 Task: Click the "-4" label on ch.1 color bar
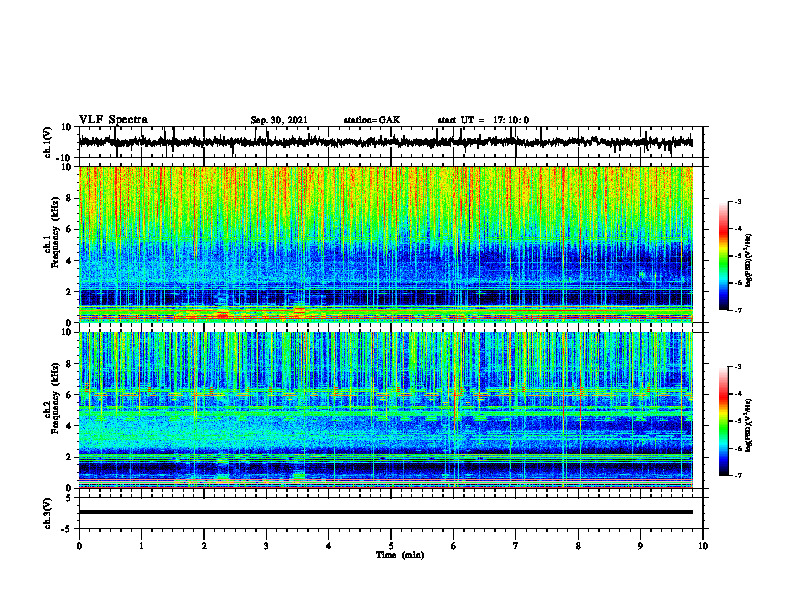click(x=737, y=229)
